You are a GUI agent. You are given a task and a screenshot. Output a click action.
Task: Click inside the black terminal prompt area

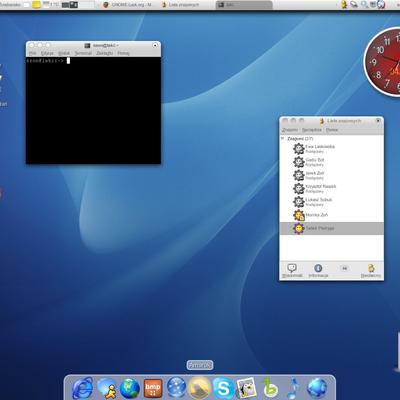(x=93, y=111)
